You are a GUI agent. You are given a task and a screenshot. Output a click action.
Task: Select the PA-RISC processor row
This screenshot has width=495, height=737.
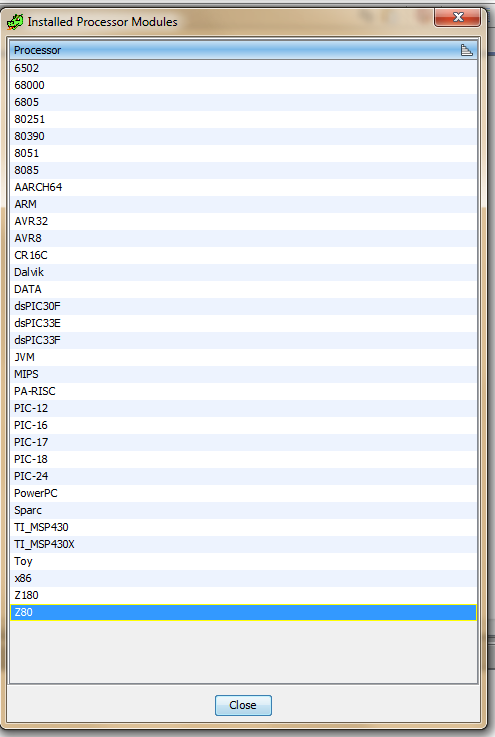pyautogui.click(x=243, y=391)
